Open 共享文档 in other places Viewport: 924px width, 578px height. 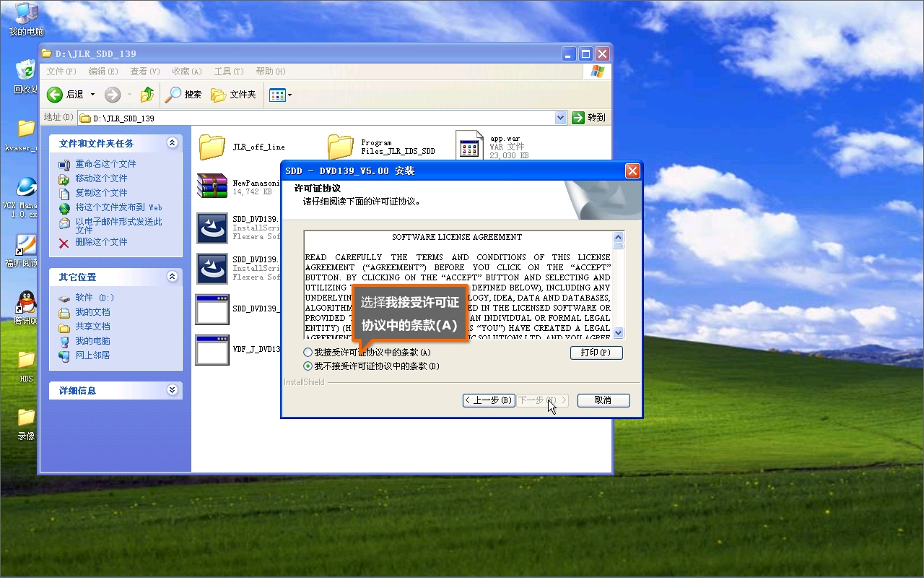click(92, 327)
